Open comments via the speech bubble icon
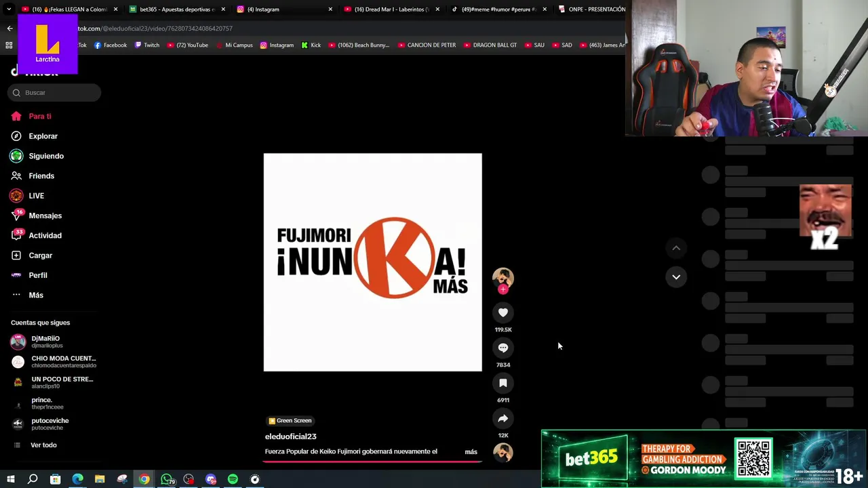The height and width of the screenshot is (488, 868). [x=503, y=348]
